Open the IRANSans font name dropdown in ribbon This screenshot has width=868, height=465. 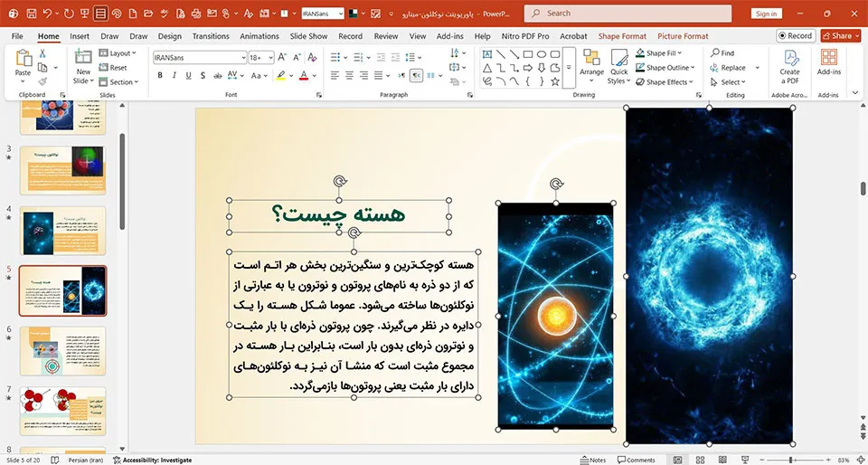tap(243, 58)
